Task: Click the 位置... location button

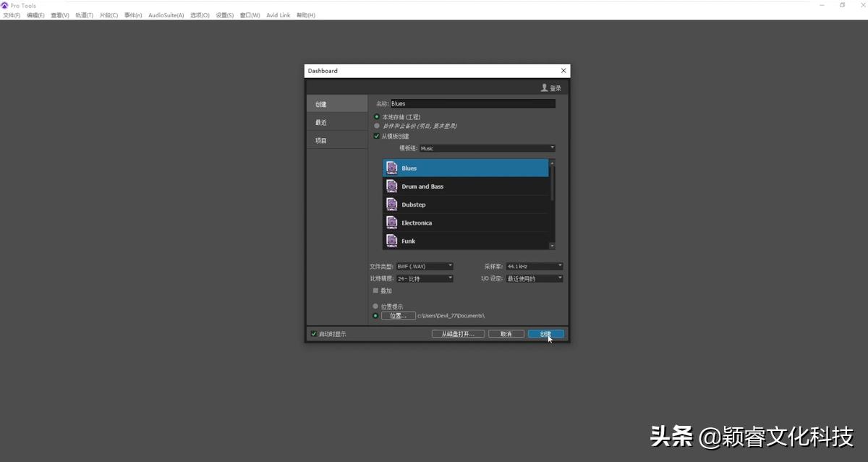Action: click(x=399, y=315)
